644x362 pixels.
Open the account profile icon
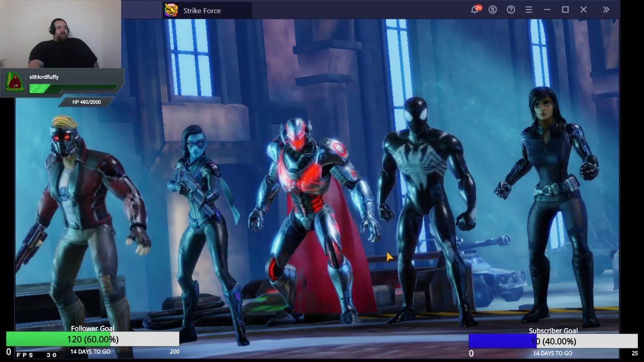493,10
